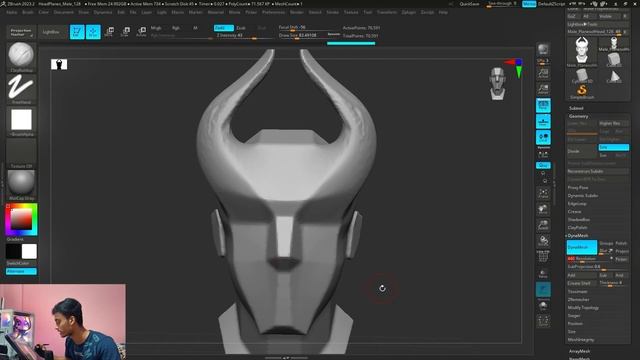Image resolution: width=640 pixels, height=360 pixels.
Task: Open the Preferences menu
Action: click(x=273, y=12)
